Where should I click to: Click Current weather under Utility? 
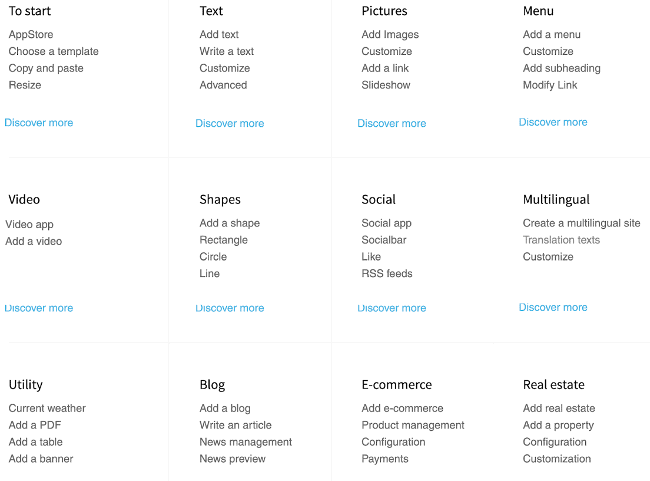tap(47, 408)
